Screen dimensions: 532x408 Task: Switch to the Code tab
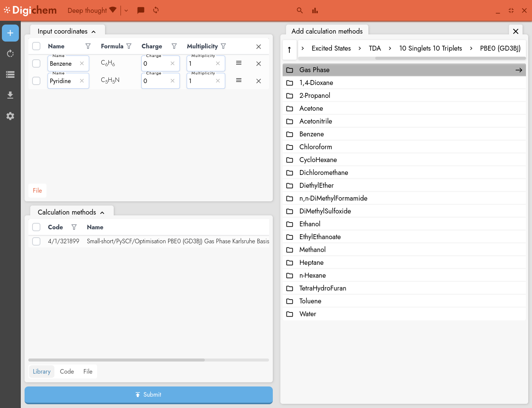[x=67, y=371]
